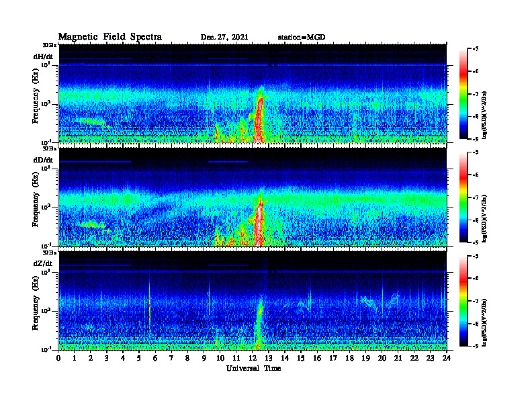
Task: Click hour 24 on the Universal Time axis
Action: click(x=447, y=359)
